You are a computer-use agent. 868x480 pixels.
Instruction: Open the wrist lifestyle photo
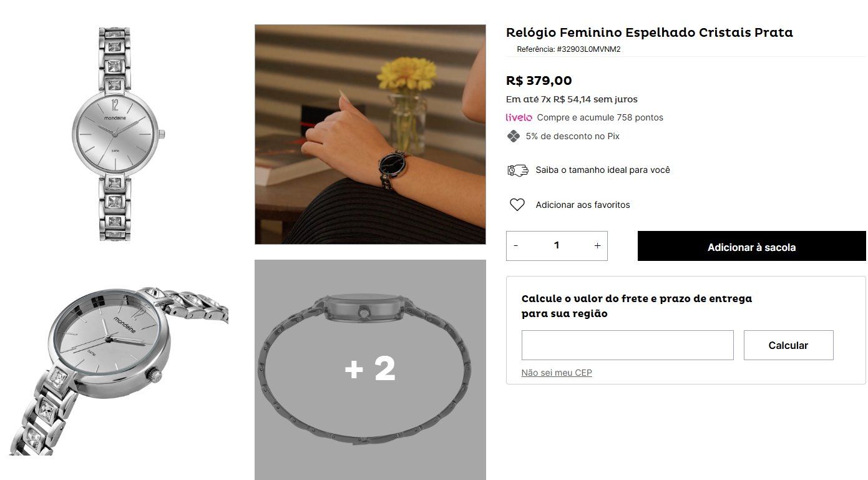coord(370,134)
